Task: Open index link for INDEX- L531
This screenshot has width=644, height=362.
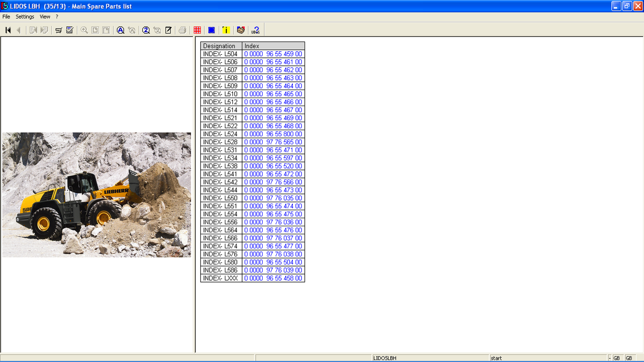Action: click(x=273, y=150)
